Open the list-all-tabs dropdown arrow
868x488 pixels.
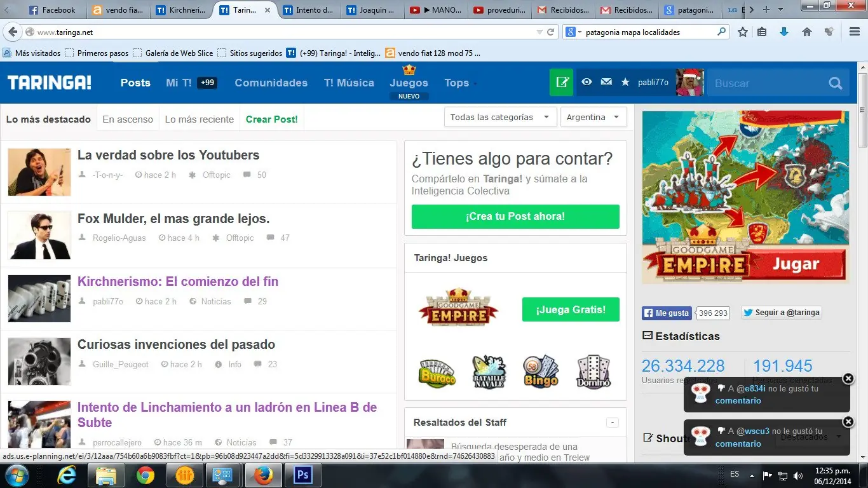click(x=780, y=10)
